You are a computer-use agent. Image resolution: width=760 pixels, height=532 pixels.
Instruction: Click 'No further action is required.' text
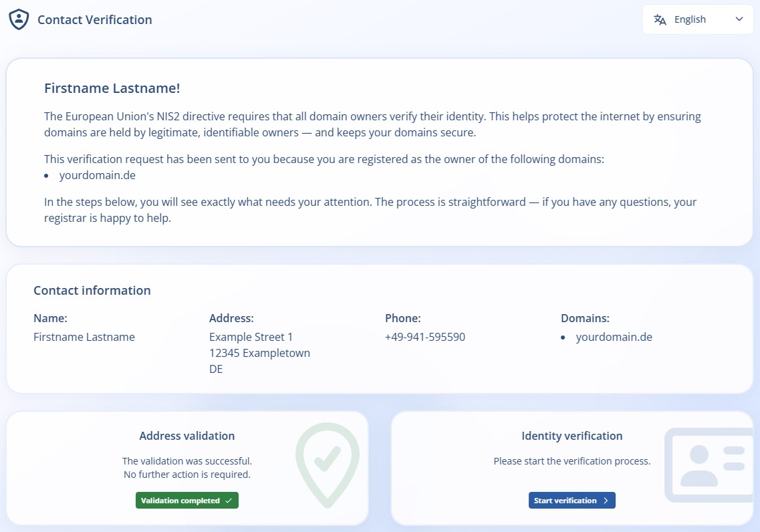pos(187,475)
